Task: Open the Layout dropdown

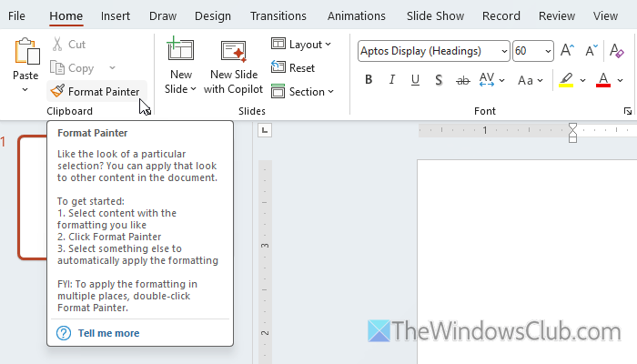Action: [x=301, y=45]
